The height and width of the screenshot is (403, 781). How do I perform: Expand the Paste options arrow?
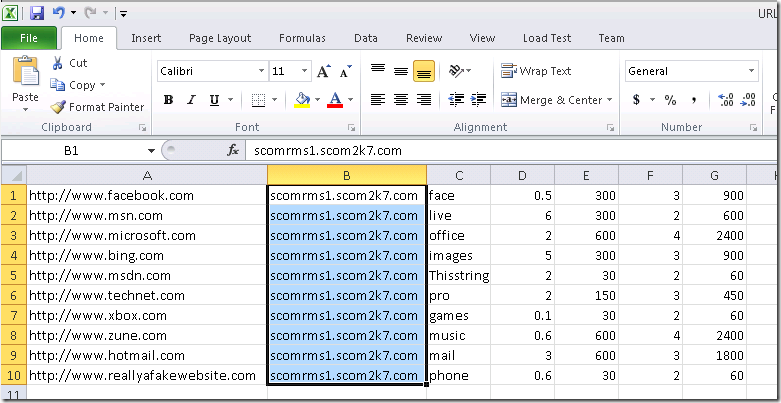pyautogui.click(x=25, y=109)
